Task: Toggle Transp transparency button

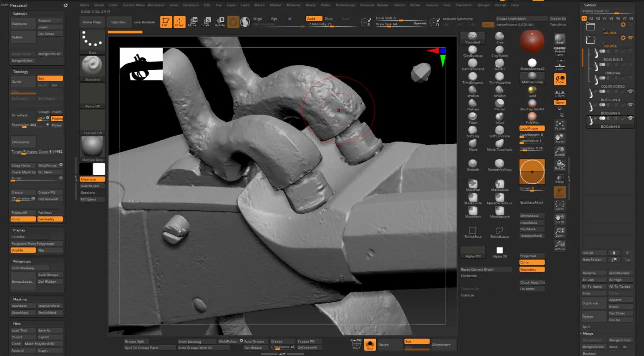Action: (x=560, y=179)
